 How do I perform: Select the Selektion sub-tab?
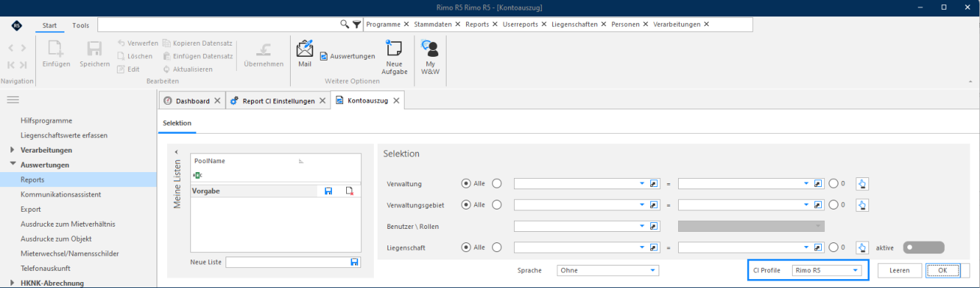coord(178,123)
